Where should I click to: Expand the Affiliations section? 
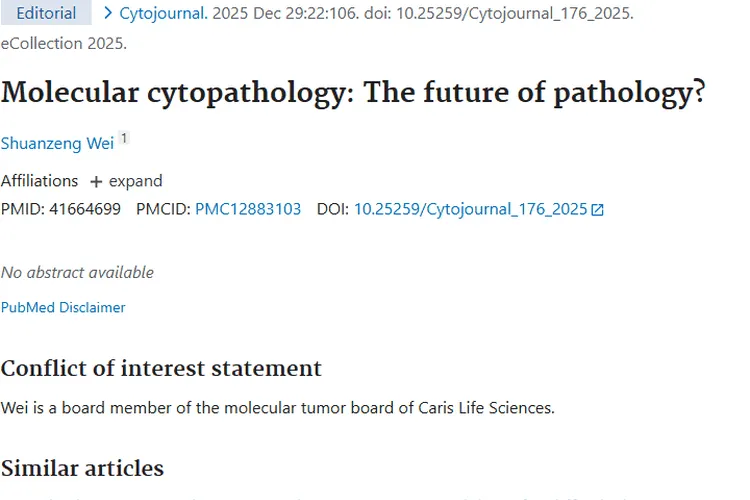126,181
